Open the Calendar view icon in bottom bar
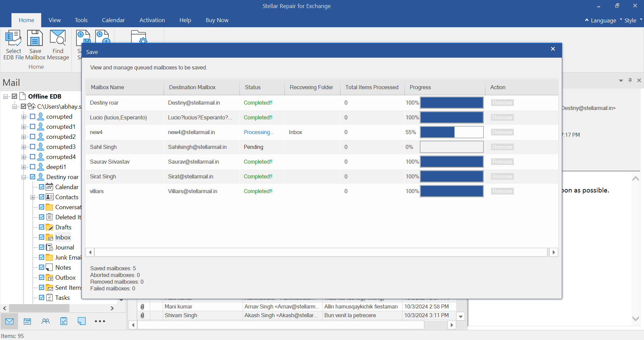The height and width of the screenshot is (340, 644). click(28, 321)
